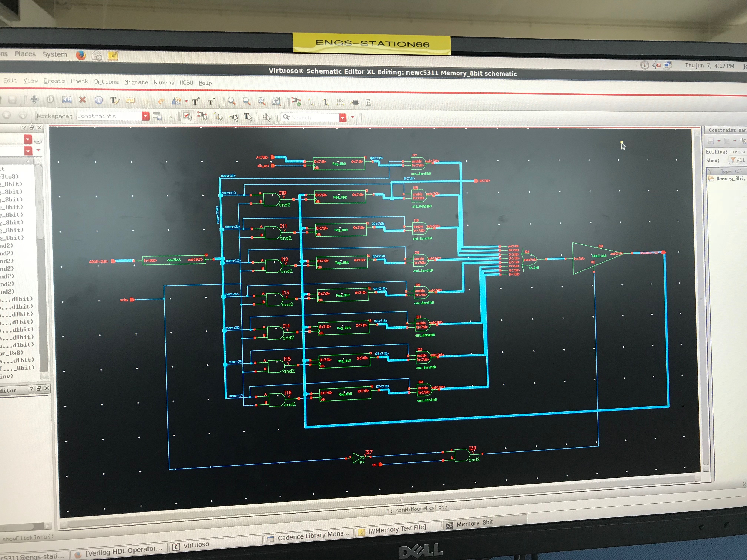Click the network connection tray icon
Image resolution: width=747 pixels, height=560 pixels.
coord(667,65)
